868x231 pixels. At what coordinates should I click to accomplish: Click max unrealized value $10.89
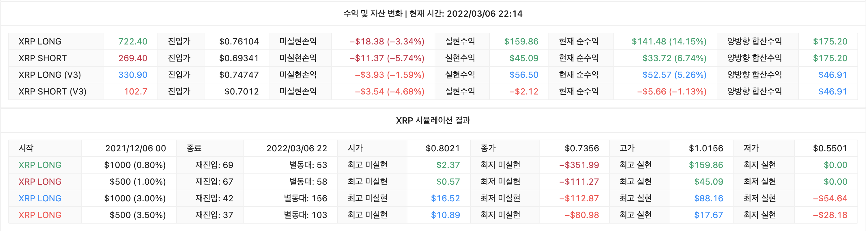click(445, 215)
